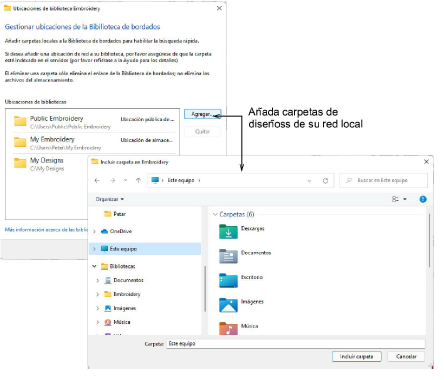Refresh the folder view

click(x=325, y=181)
